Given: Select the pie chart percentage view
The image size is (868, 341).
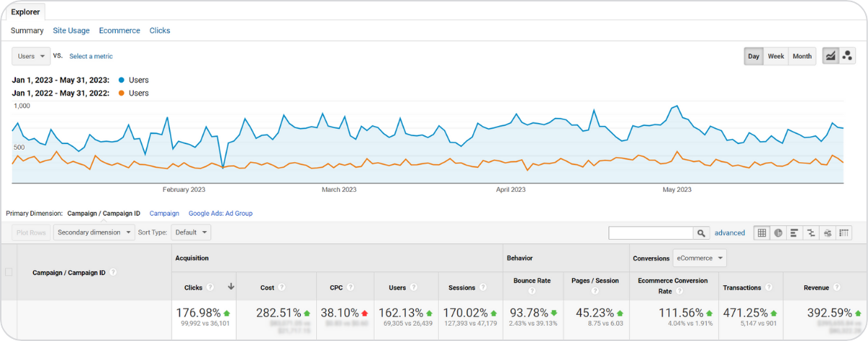Looking at the screenshot, I should [x=778, y=232].
